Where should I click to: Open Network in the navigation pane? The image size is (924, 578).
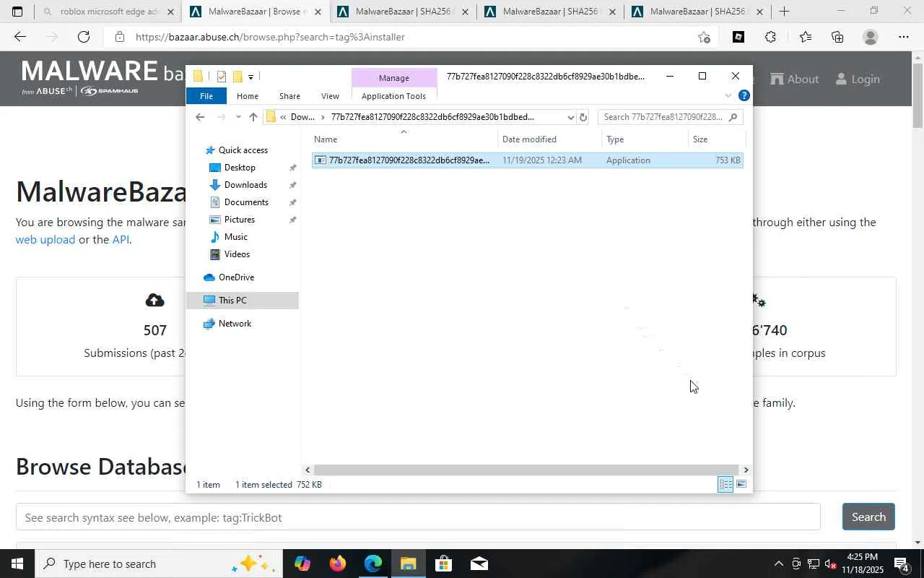pyautogui.click(x=235, y=324)
